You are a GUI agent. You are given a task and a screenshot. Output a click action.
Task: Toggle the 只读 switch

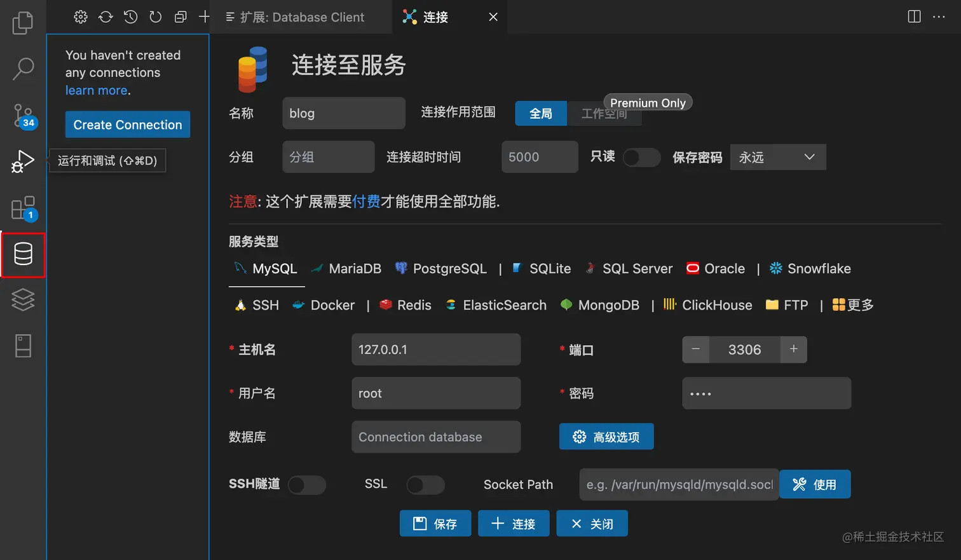pos(641,158)
